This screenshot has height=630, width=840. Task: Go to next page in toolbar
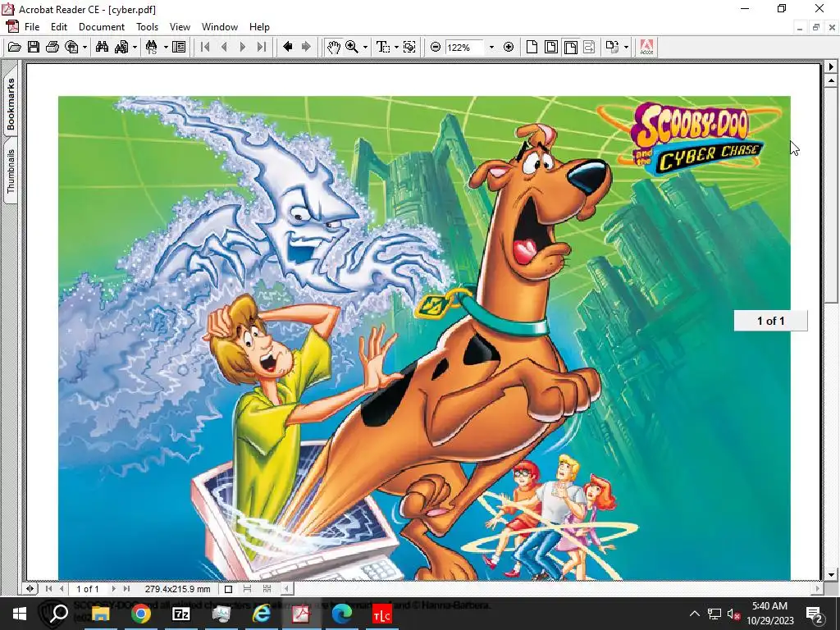point(243,47)
